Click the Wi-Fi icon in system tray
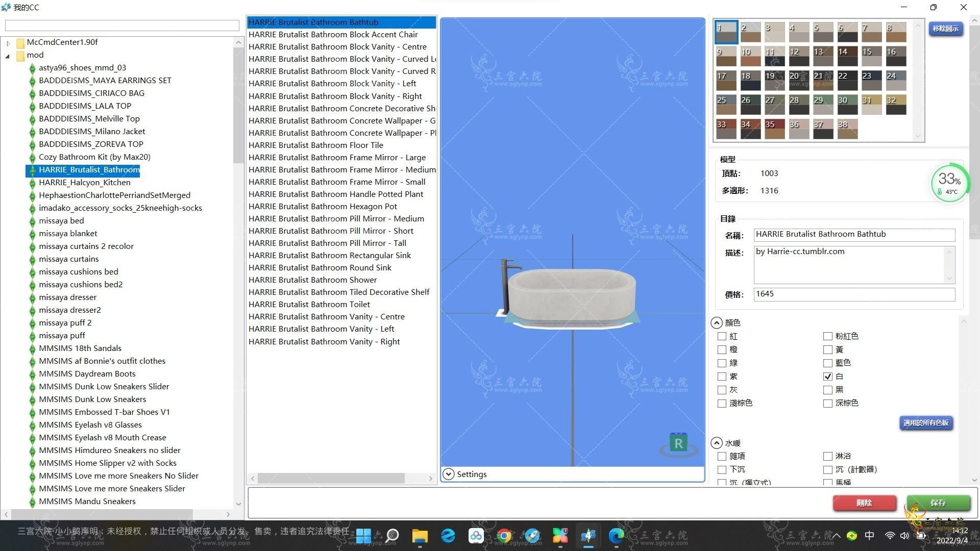This screenshot has height=551, width=980. (x=890, y=535)
